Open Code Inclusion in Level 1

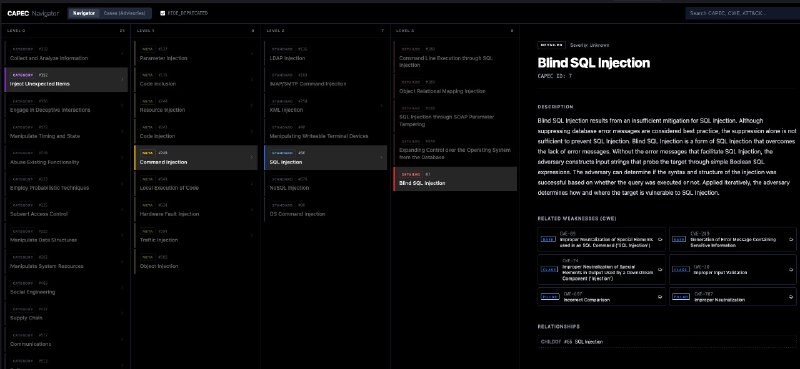[x=195, y=80]
